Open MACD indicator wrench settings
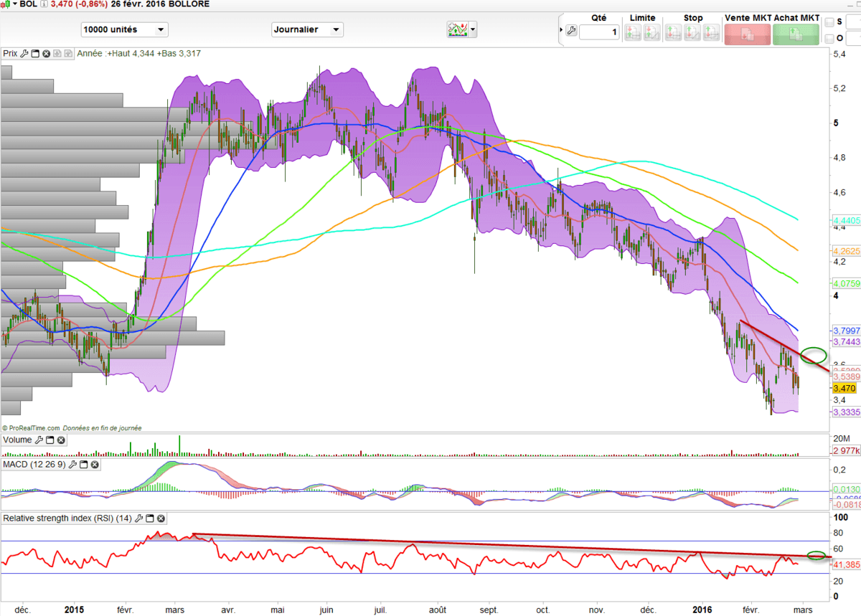This screenshot has width=861, height=616. click(x=73, y=465)
